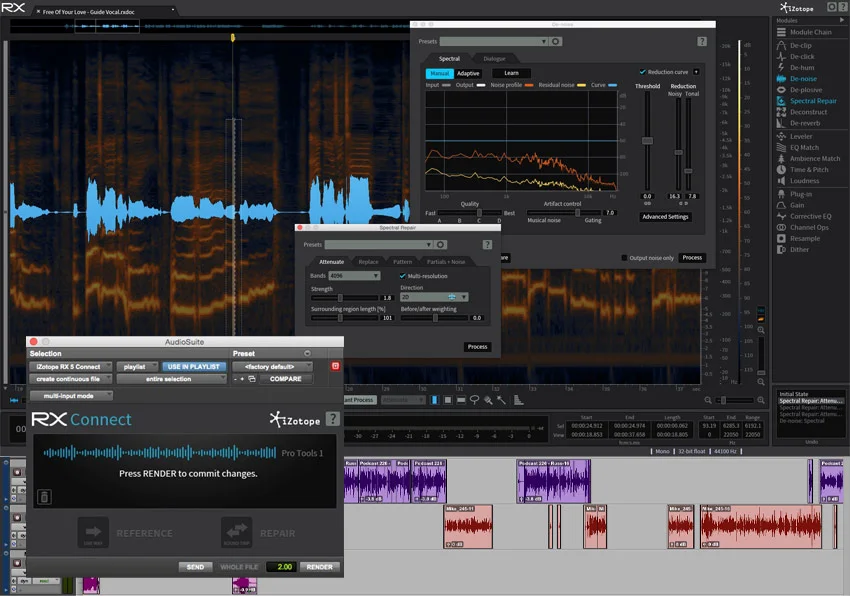
Task: Click the help icon in RX Connect
Action: coord(333,419)
